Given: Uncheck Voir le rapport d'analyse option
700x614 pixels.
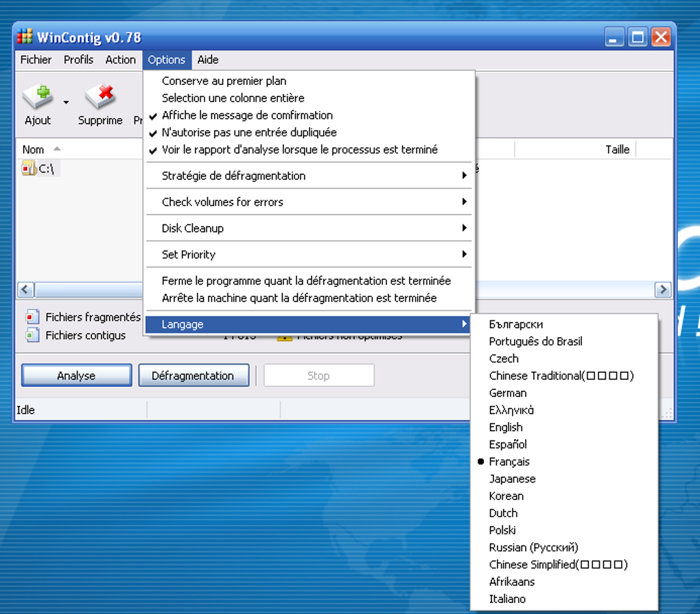Looking at the screenshot, I should coord(309,150).
